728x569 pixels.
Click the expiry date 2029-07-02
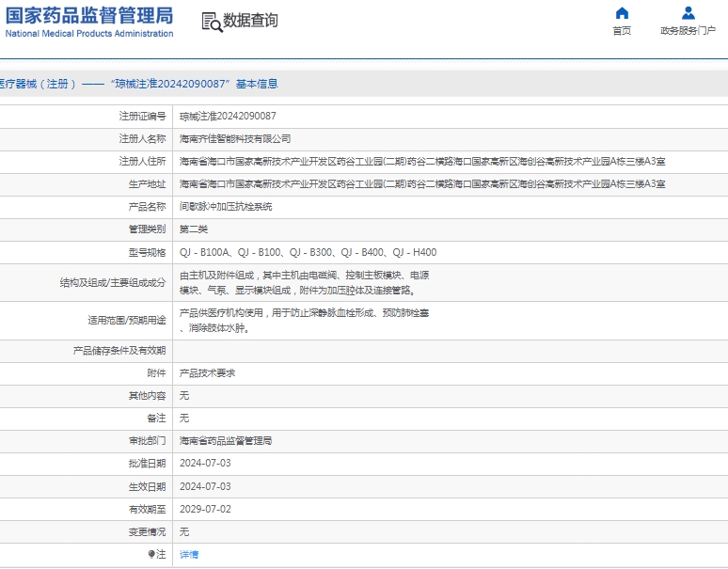coord(205,509)
